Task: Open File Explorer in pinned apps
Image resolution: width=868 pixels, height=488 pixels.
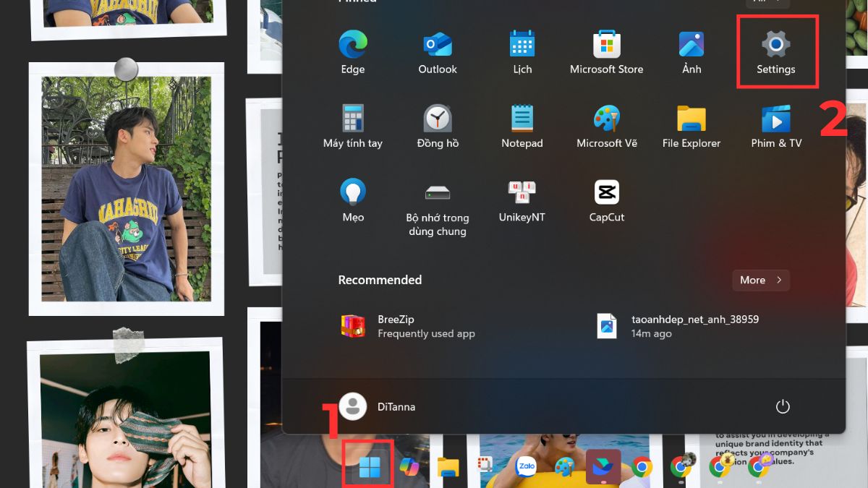Action: 692,127
